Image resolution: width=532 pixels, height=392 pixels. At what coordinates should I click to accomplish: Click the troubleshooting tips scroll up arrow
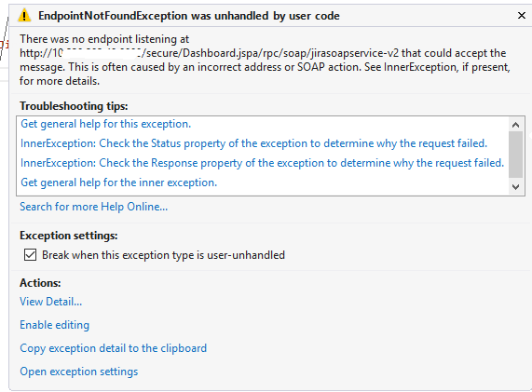pyautogui.click(x=516, y=125)
